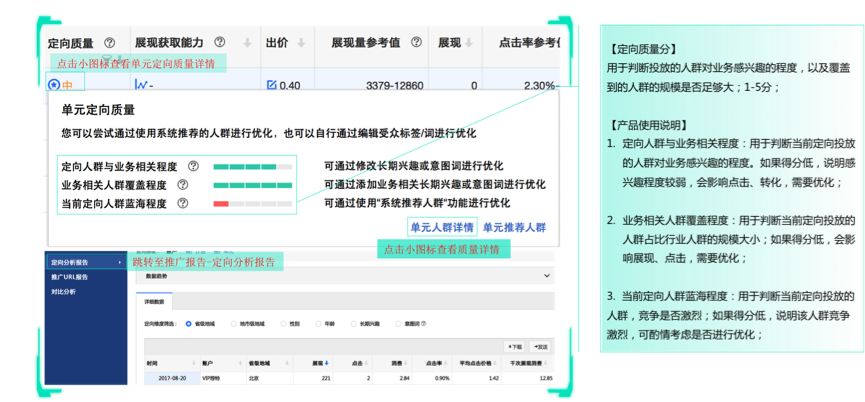
Task: Click the 3379-12860 reference value cell
Action: point(395,85)
